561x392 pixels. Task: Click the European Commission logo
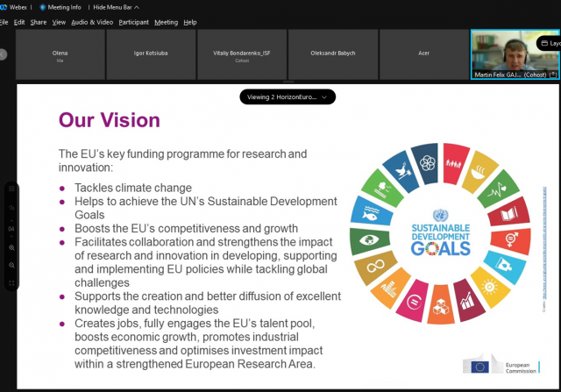(x=501, y=365)
